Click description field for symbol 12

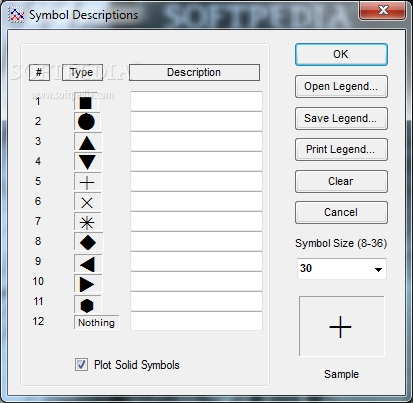pyautogui.click(x=196, y=321)
